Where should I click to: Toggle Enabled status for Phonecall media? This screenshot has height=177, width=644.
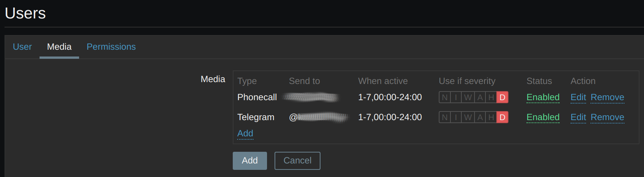[543, 98]
